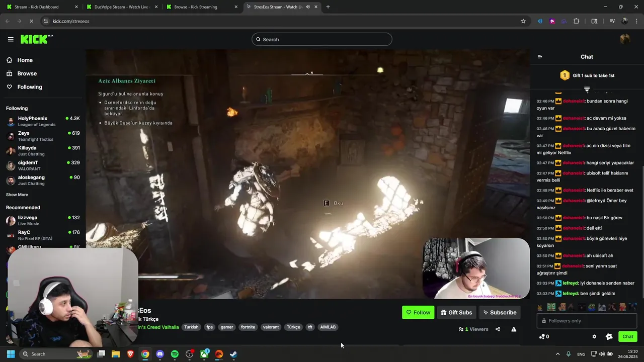The height and width of the screenshot is (362, 644).
Task: Send message with Chat button
Action: click(628, 337)
